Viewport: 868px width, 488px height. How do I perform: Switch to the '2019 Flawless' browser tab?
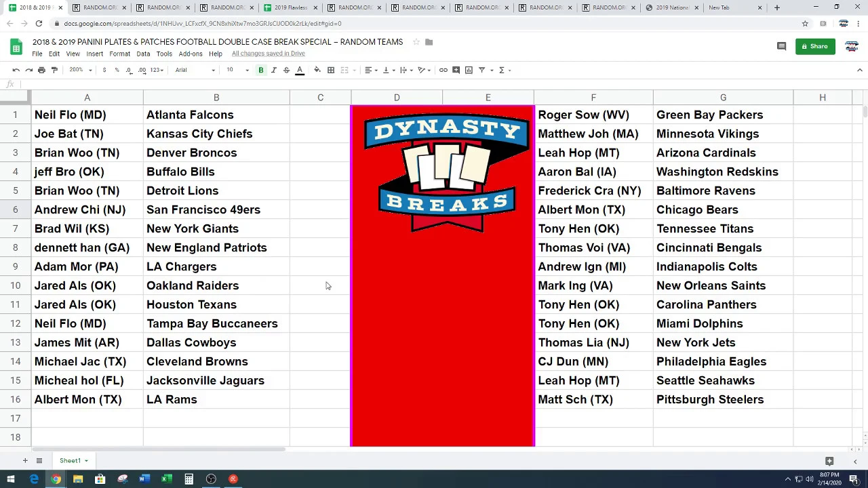point(290,7)
